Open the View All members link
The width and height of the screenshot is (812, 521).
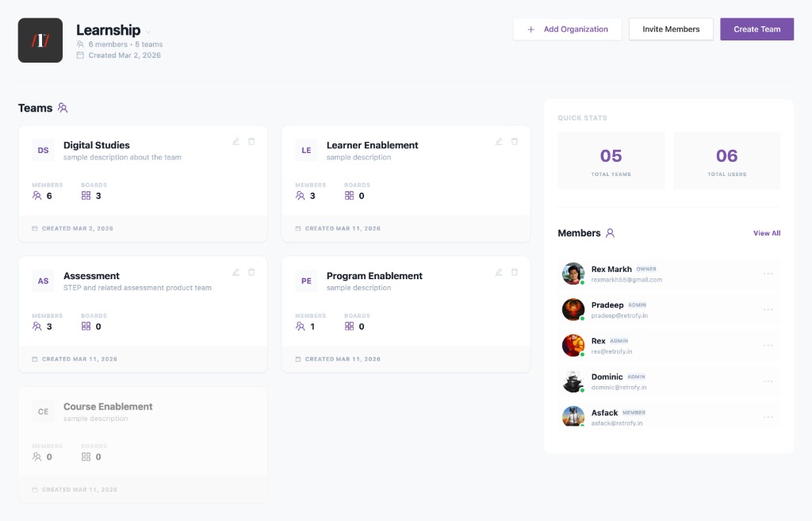[766, 233]
